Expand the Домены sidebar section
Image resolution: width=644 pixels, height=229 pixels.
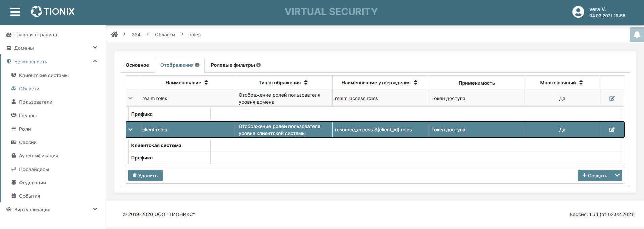[95, 48]
